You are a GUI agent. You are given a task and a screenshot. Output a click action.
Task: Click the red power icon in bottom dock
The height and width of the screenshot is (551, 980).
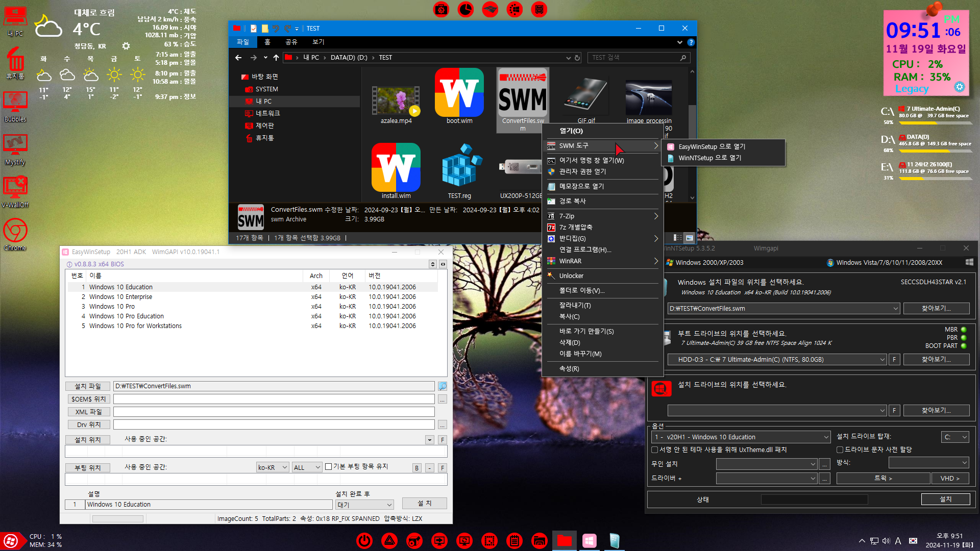[x=364, y=540]
